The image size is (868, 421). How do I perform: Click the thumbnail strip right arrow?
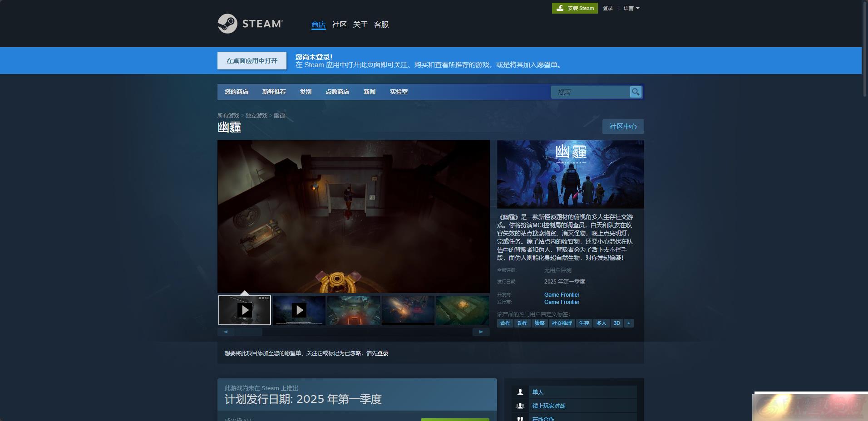pyautogui.click(x=481, y=332)
